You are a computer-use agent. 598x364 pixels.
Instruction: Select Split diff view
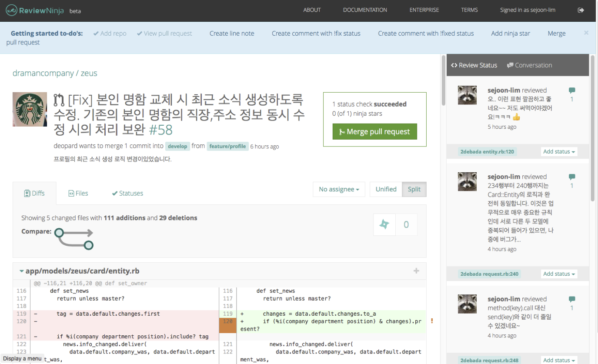click(414, 189)
